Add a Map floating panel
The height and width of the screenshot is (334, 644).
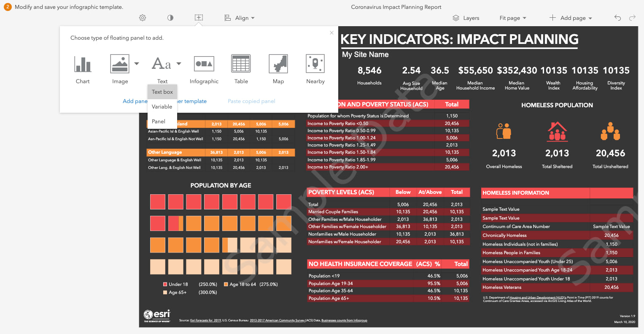click(x=278, y=69)
